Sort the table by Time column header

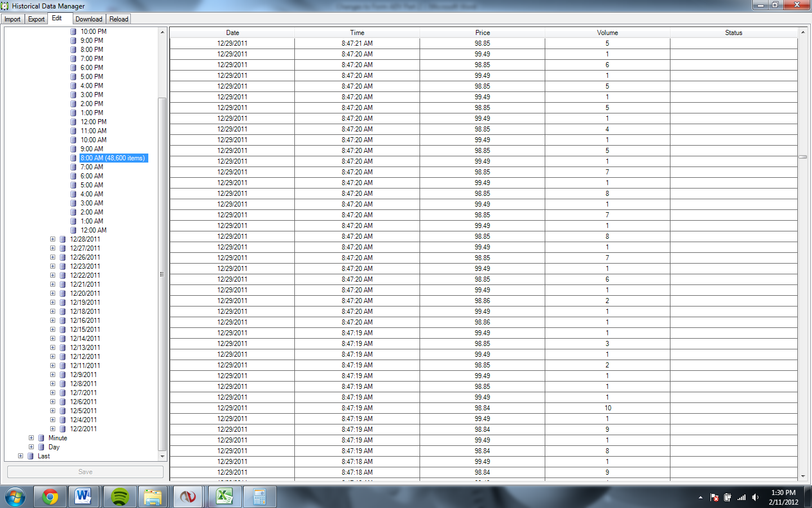tap(358, 33)
